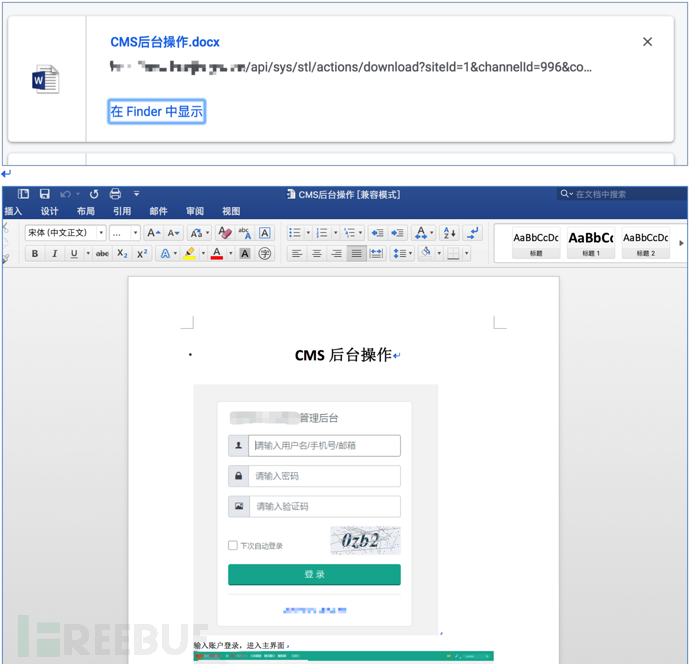This screenshot has height=664, width=690.
Task: Apply the yellow text highlight color
Action: coord(190,253)
